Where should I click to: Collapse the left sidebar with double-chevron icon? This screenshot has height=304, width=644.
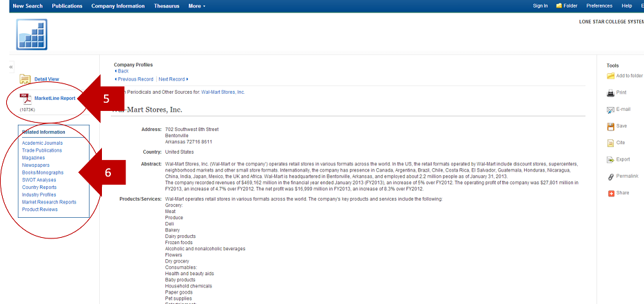pyautogui.click(x=12, y=67)
